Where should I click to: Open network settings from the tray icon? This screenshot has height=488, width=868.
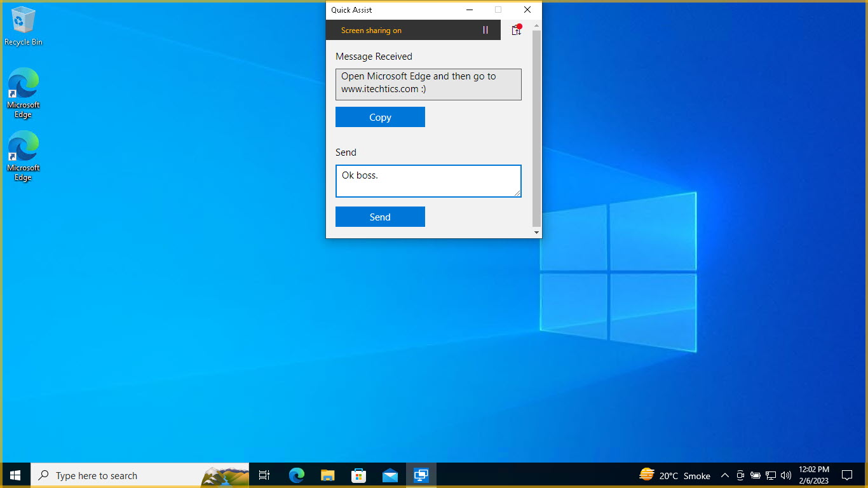click(771, 475)
